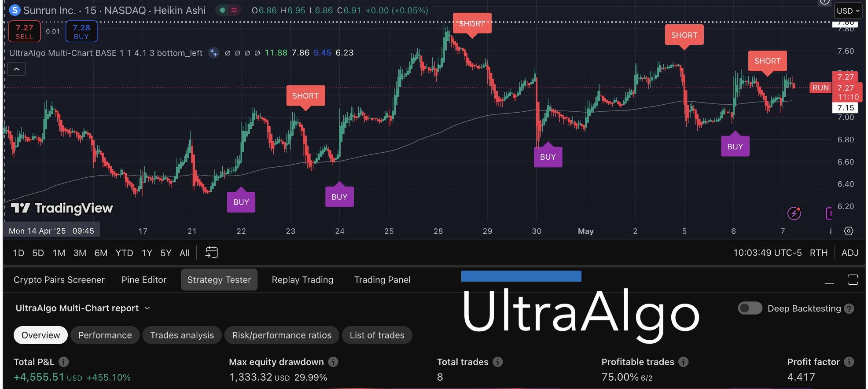Show info for Profit factor
This screenshot has height=389, width=868.
[849, 362]
